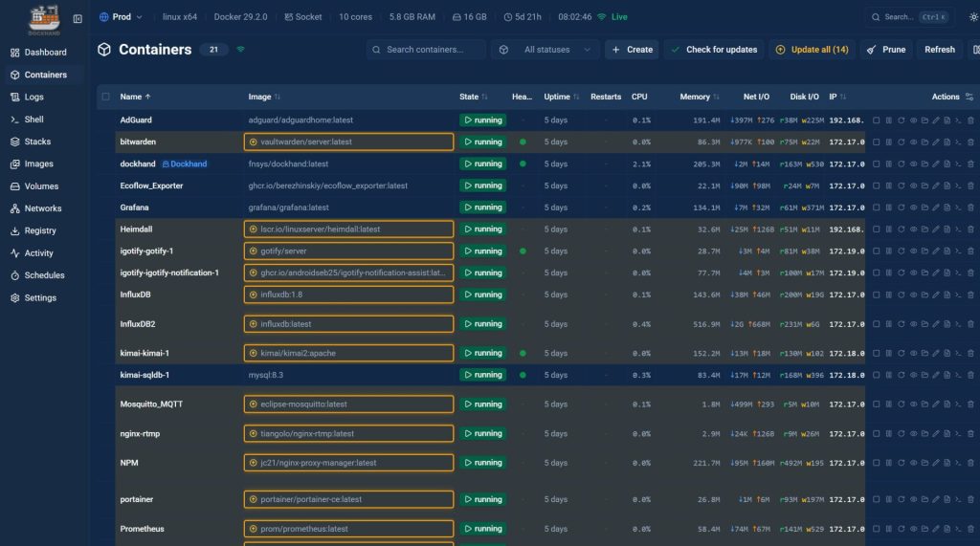Open column settings icon next to Actions
Viewport: 980px width, 546px height.
969,97
